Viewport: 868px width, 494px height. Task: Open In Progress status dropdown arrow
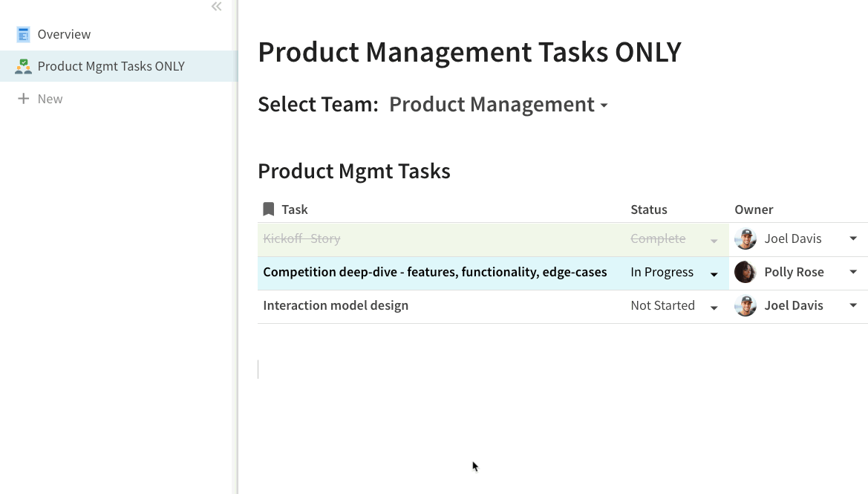tap(714, 274)
